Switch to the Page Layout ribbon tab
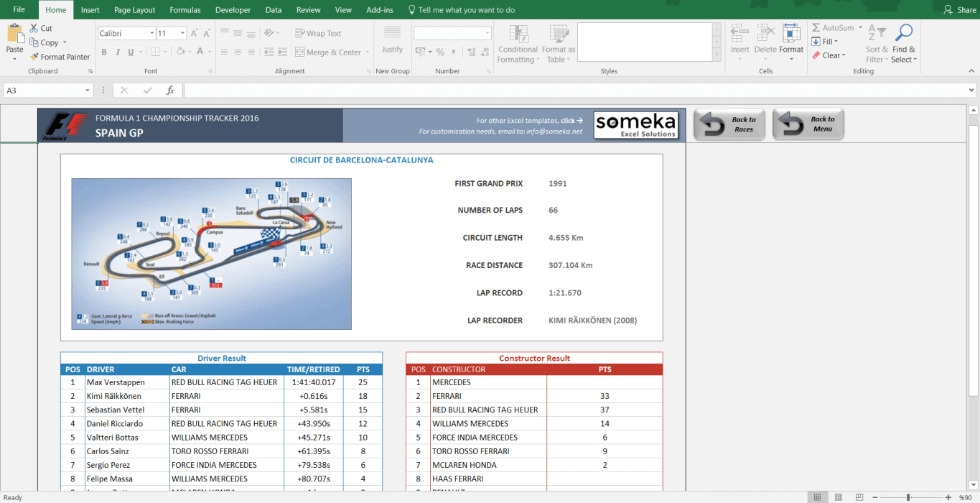Viewport: 980px width, 503px height. pos(134,10)
